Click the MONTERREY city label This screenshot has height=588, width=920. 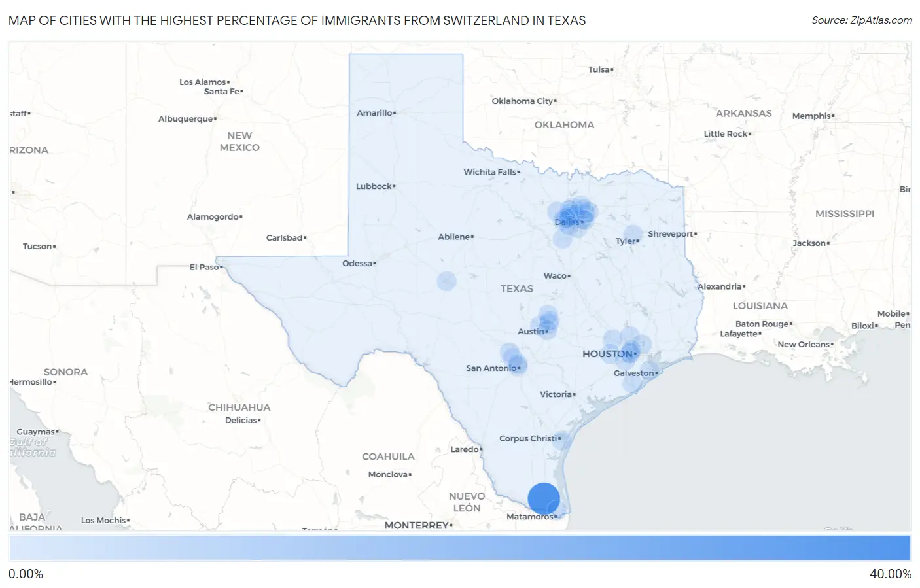click(x=417, y=525)
